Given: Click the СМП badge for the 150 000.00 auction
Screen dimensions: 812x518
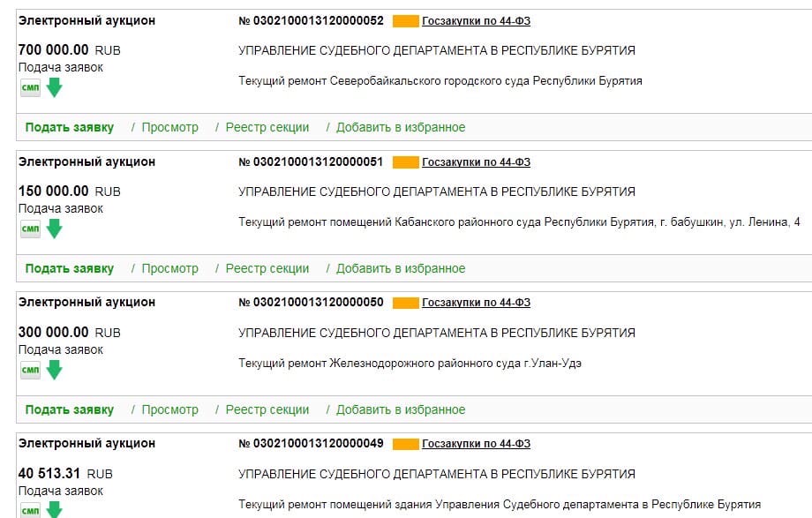Looking at the screenshot, I should 30,229.
